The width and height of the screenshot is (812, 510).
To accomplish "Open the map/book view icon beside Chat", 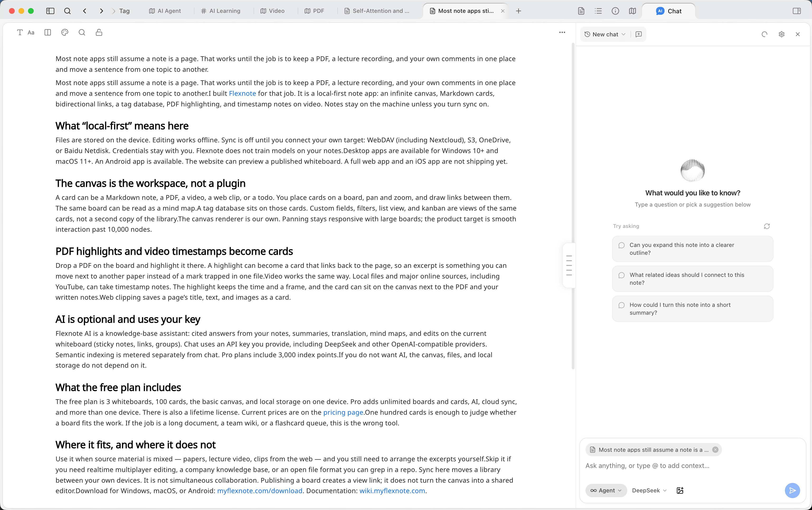I will (633, 11).
